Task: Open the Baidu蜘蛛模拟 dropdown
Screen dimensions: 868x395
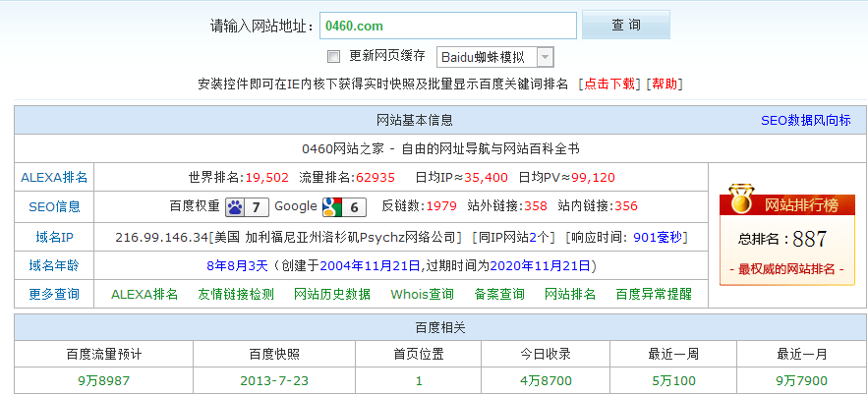Action: tap(494, 57)
